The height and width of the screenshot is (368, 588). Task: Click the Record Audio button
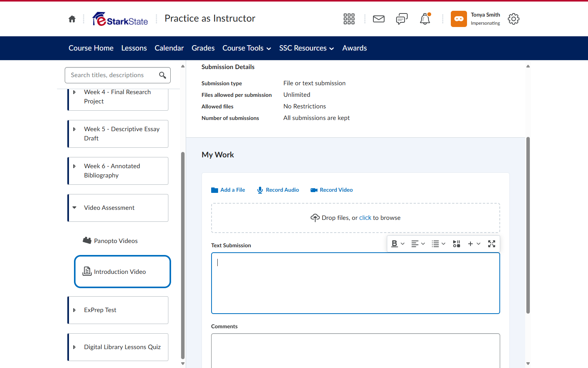click(278, 190)
